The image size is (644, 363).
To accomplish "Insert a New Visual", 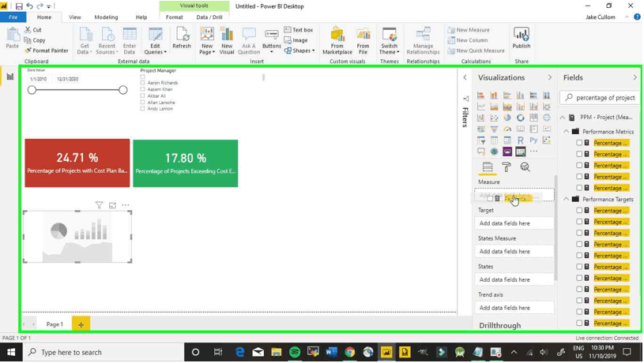I will 226,40.
